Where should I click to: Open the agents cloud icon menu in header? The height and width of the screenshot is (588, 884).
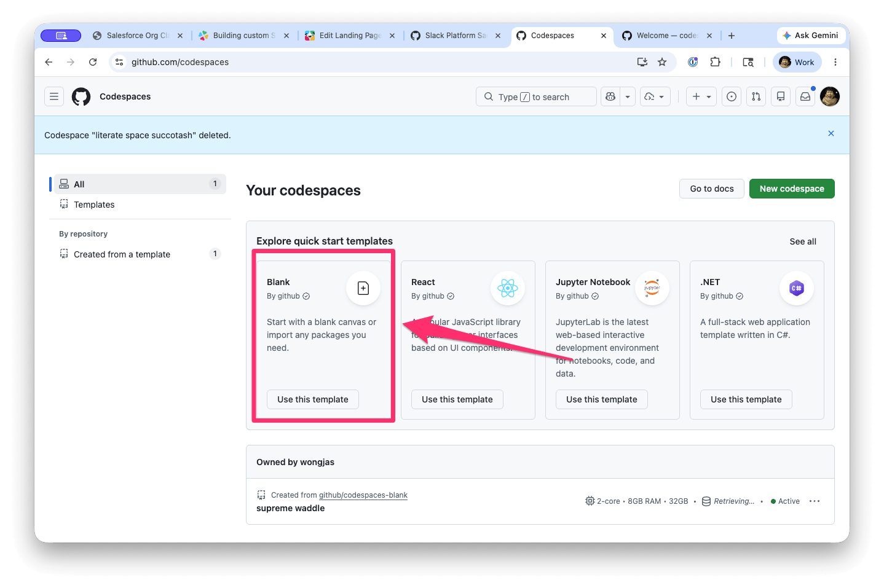[x=654, y=96]
